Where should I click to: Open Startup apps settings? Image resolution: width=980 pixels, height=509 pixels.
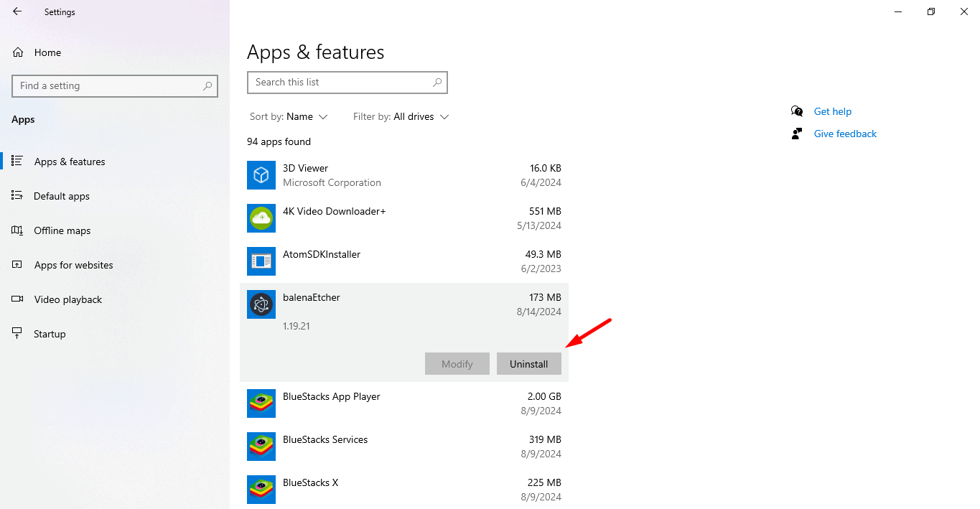(115, 334)
